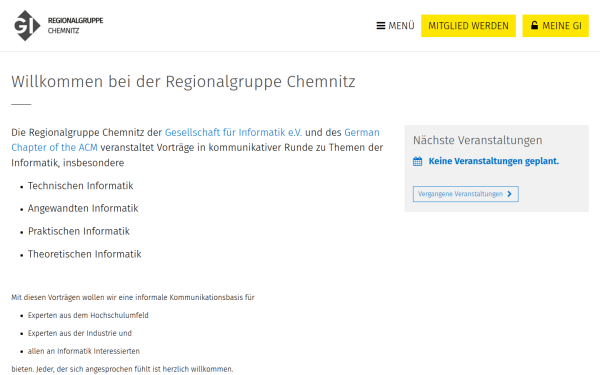
Task: Click the line starting Mit diesen Vorträgen
Action: point(133,297)
